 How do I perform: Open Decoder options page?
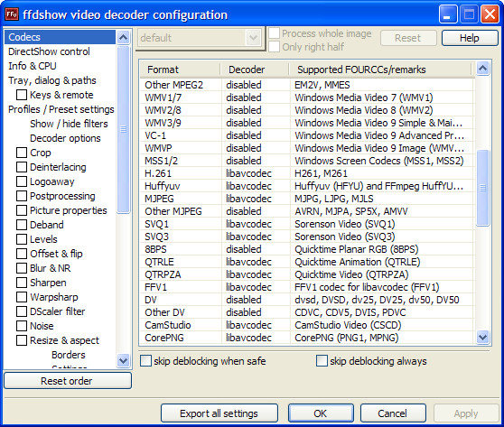tap(65, 138)
